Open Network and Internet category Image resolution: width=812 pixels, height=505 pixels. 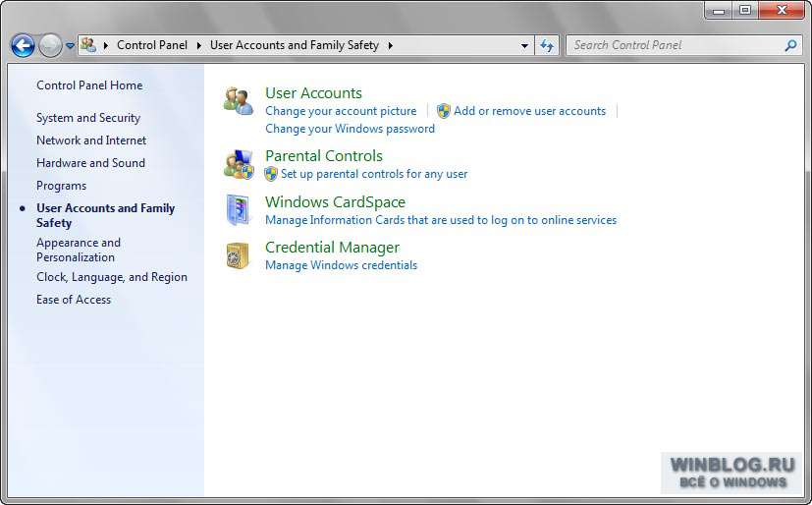[91, 140]
